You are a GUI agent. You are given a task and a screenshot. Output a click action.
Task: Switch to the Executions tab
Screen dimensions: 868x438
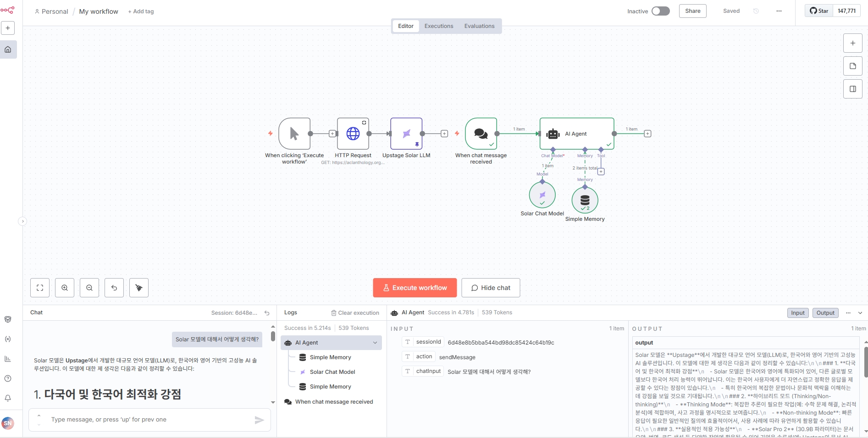pyautogui.click(x=439, y=26)
